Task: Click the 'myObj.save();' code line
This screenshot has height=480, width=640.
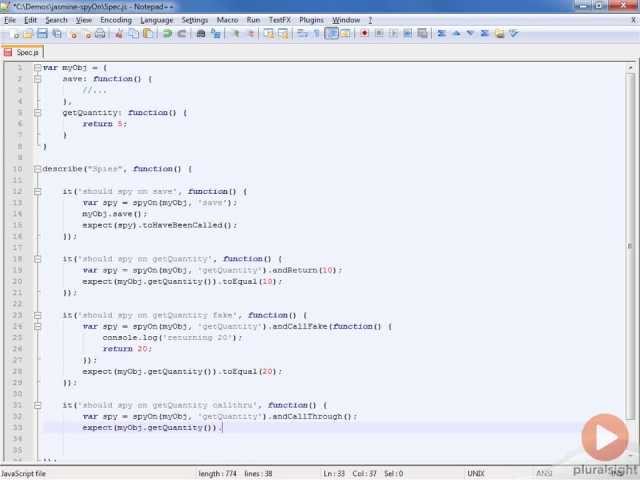Action: tap(114, 214)
